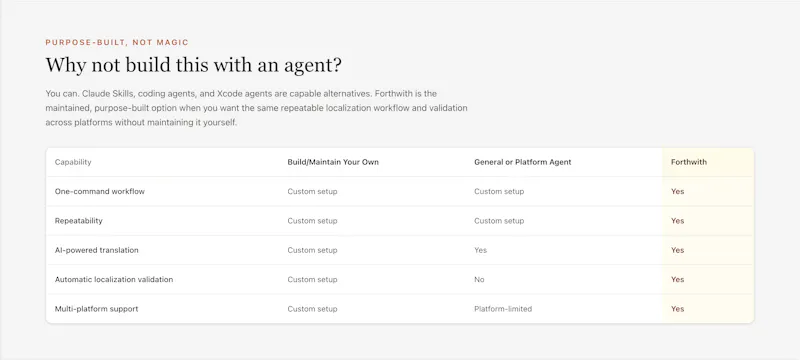Click Forthwith 'Yes' in One-command workflow row

pyautogui.click(x=678, y=191)
